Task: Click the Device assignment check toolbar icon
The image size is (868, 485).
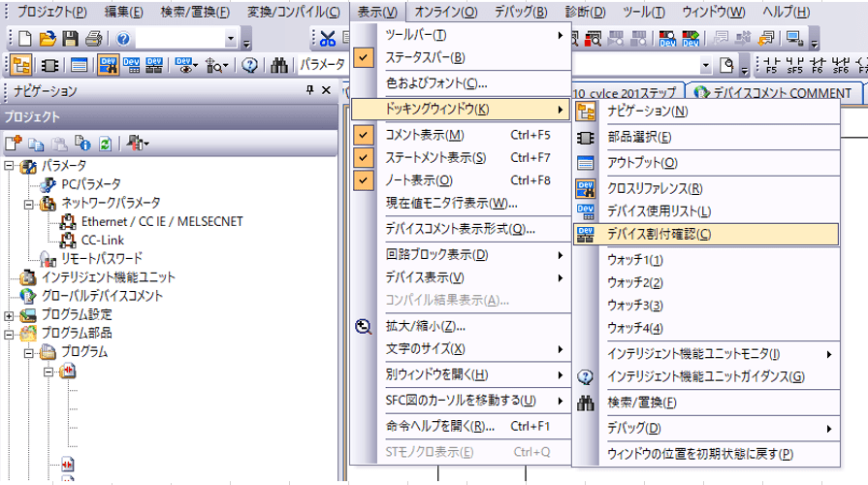Action: tap(154, 65)
